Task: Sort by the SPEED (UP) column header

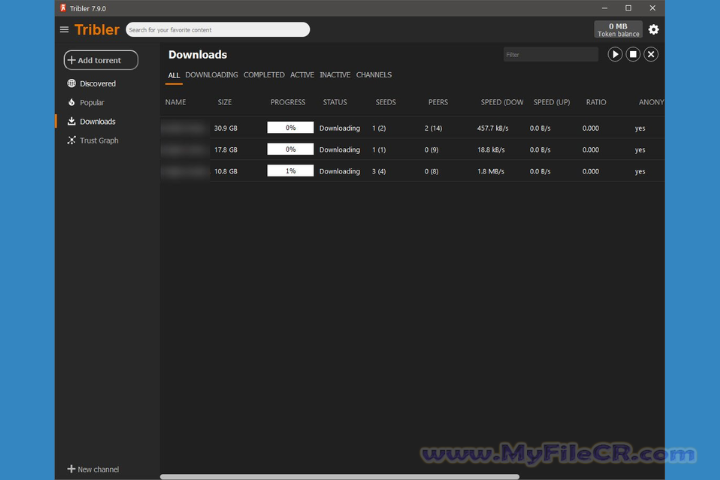Action: coord(551,102)
